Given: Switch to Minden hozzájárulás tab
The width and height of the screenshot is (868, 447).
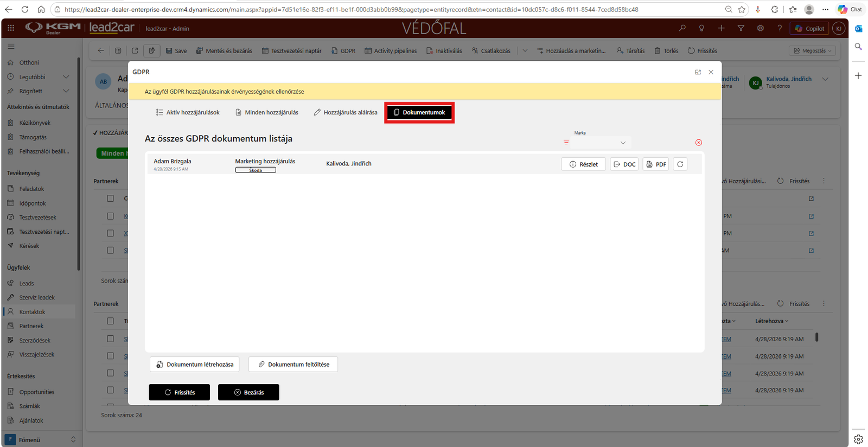Looking at the screenshot, I should [267, 112].
